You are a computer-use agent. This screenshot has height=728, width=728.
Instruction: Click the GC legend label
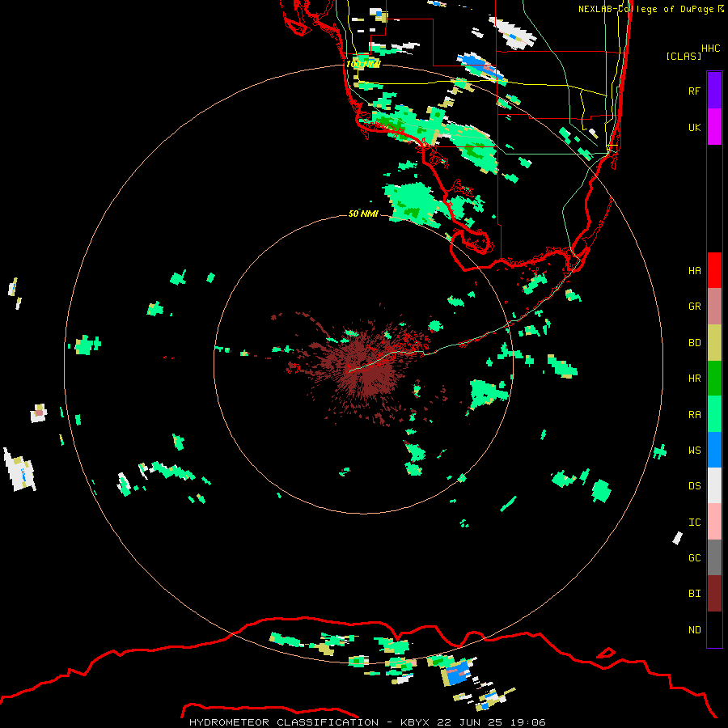coord(694,558)
